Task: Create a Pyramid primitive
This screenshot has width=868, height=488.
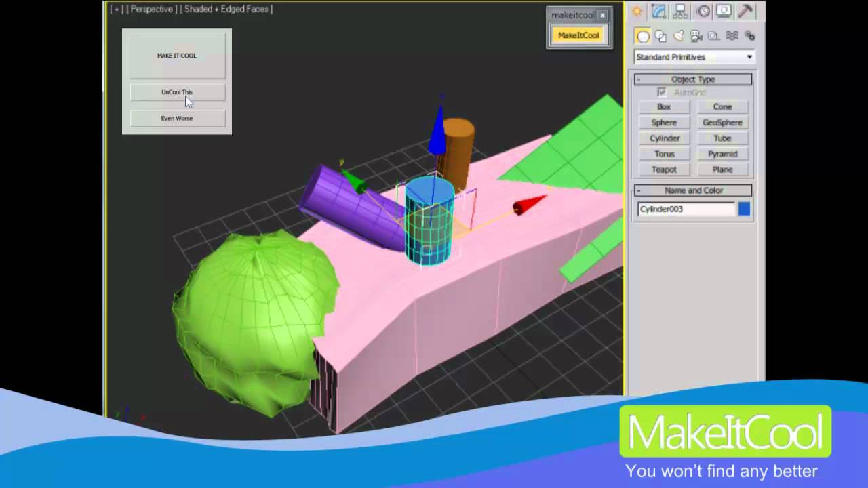Action: point(722,154)
